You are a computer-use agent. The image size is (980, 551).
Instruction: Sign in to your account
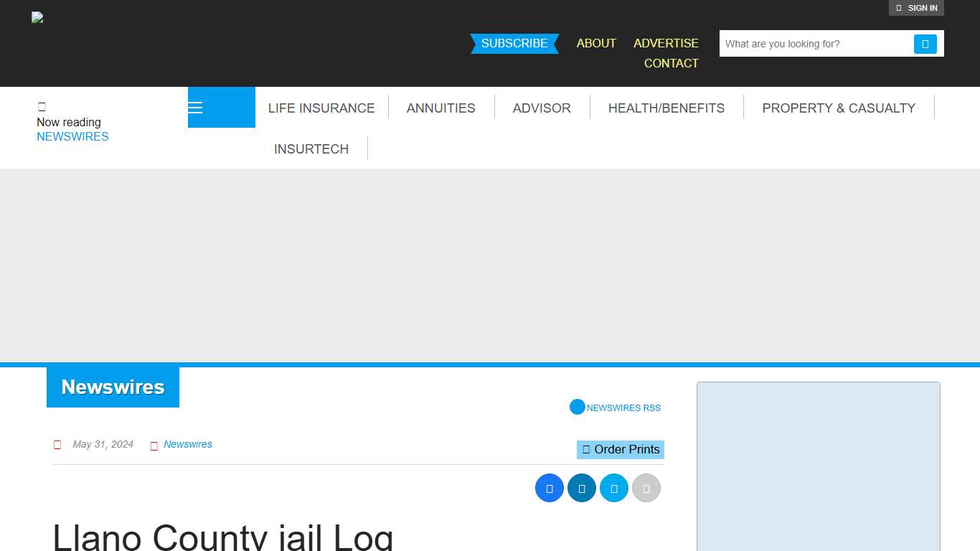point(922,8)
